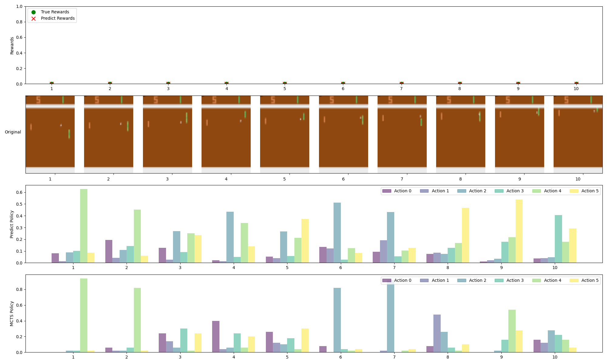
Task: Click Action 0 purple swatch in Predict Policy legend
Action: coord(387,191)
